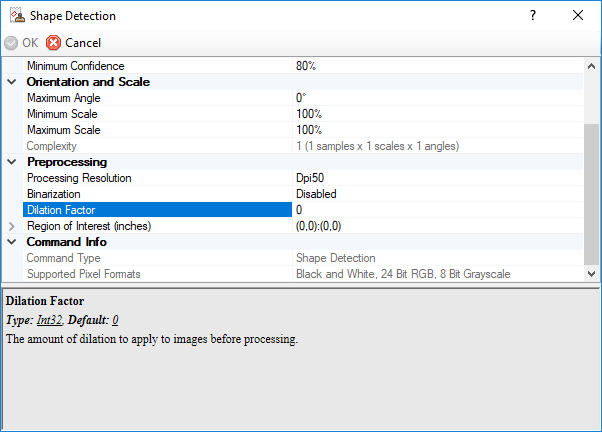Collapse the Preprocessing section
Image resolution: width=602 pixels, height=432 pixels.
coord(12,162)
